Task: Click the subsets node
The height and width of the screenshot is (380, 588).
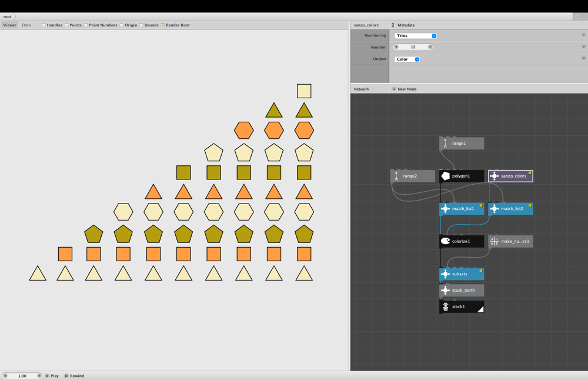Action: coord(461,274)
